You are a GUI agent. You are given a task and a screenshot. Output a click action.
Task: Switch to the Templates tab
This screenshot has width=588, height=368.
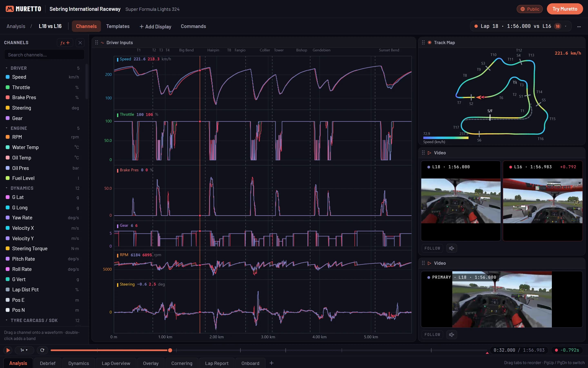pyautogui.click(x=118, y=26)
